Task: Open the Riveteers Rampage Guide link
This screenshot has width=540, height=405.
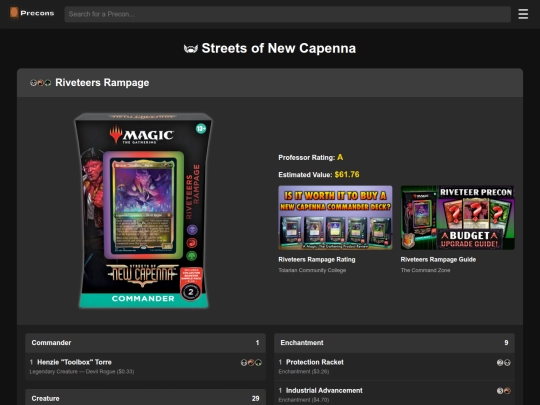Action: pyautogui.click(x=438, y=259)
